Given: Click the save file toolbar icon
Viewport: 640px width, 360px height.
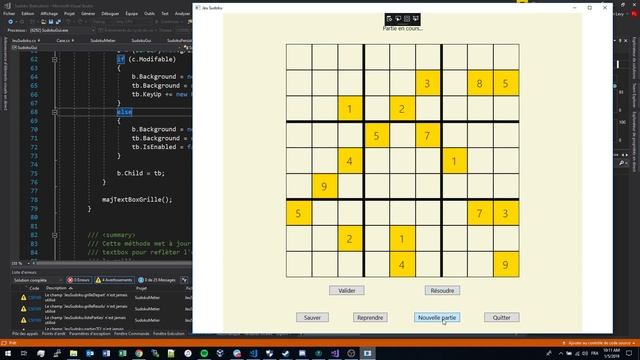Looking at the screenshot, I should tap(51, 22).
